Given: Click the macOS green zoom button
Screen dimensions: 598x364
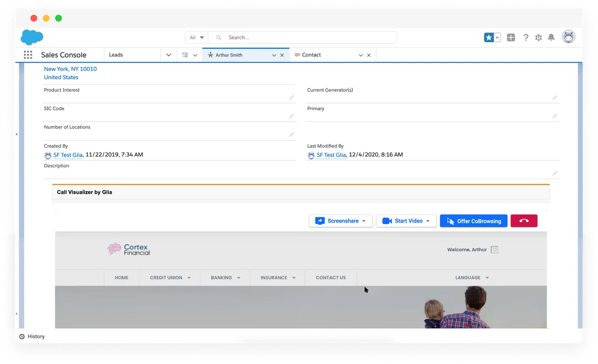Looking at the screenshot, I should (58, 18).
